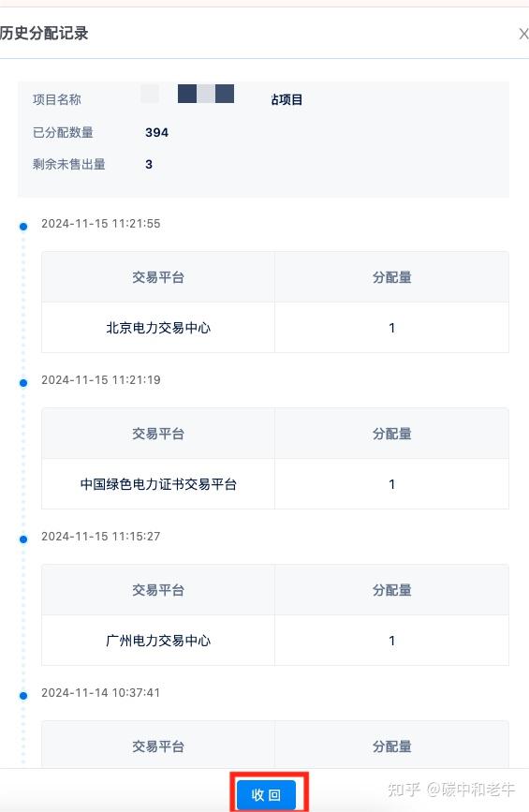The height and width of the screenshot is (812, 529).
Task: Click 分配量 value for 广州电力交易中心
Action: pyautogui.click(x=391, y=641)
